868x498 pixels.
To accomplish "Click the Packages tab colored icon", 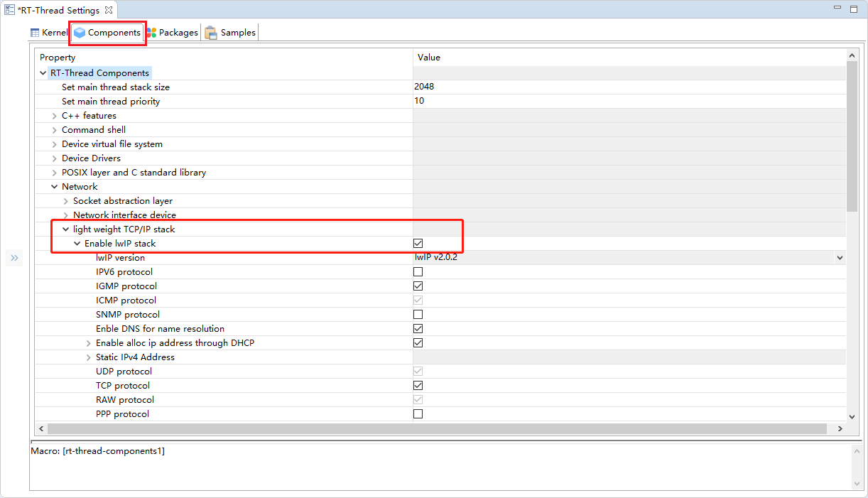I will (x=151, y=33).
